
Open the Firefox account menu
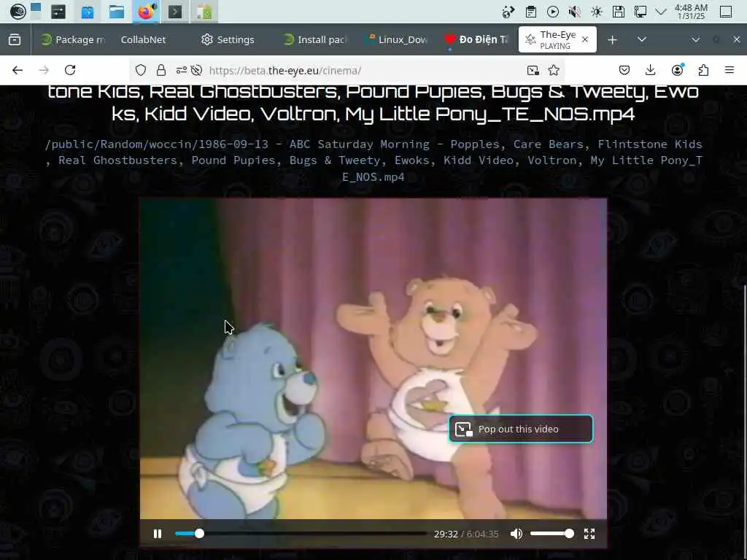677,71
